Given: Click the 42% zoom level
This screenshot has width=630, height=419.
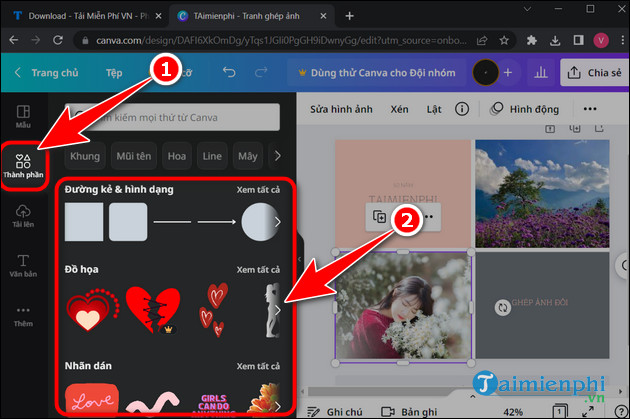Looking at the screenshot, I should 513,412.
